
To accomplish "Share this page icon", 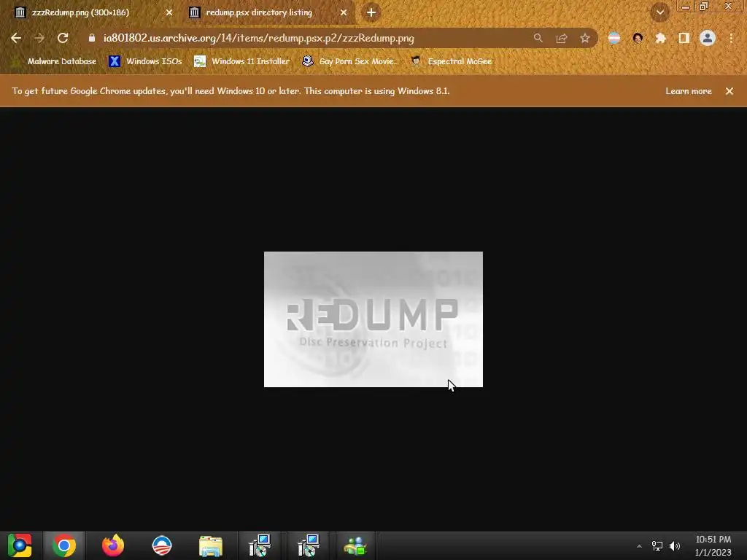I will [x=562, y=38].
